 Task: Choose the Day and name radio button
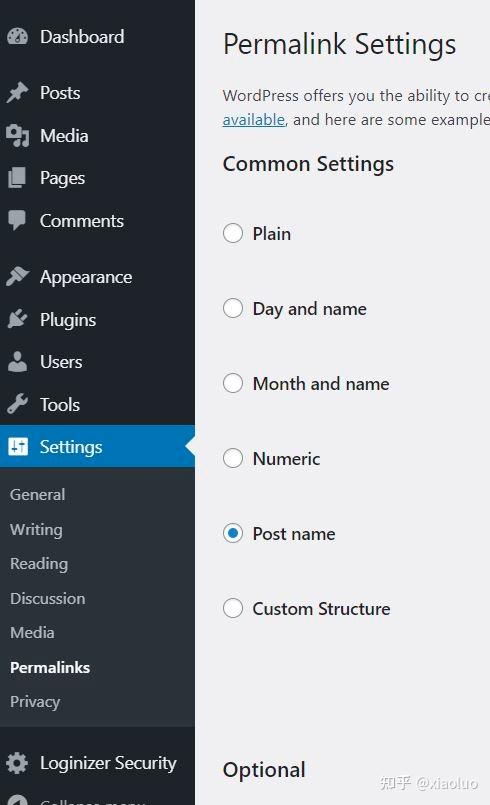click(x=233, y=308)
